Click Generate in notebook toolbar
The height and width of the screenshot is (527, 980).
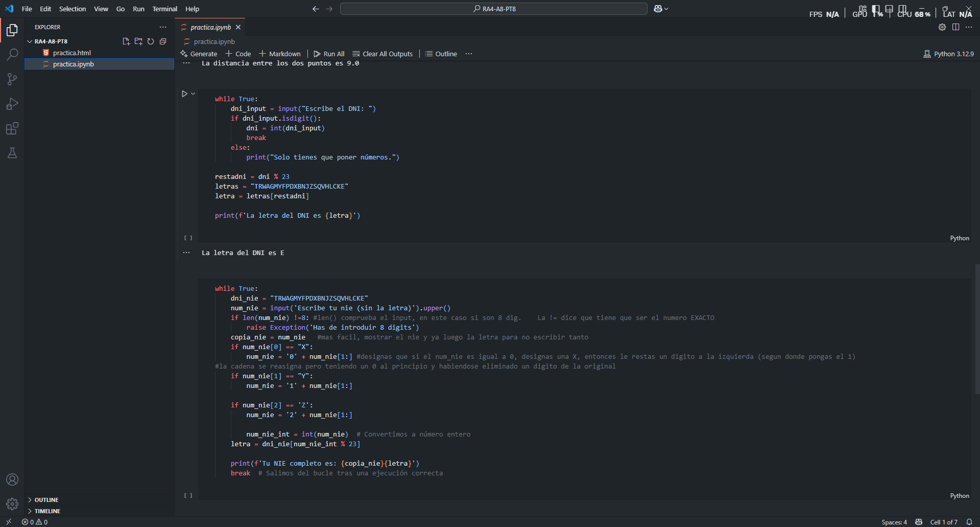[x=199, y=54]
